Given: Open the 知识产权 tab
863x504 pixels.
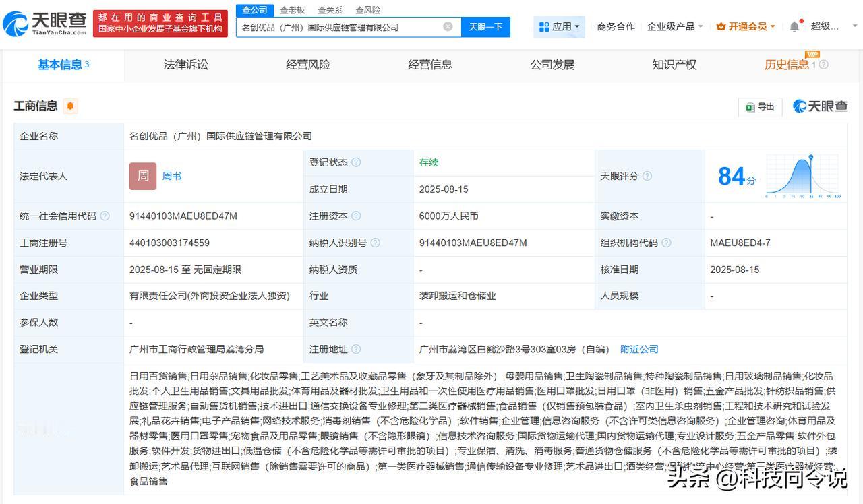Looking at the screenshot, I should point(674,65).
